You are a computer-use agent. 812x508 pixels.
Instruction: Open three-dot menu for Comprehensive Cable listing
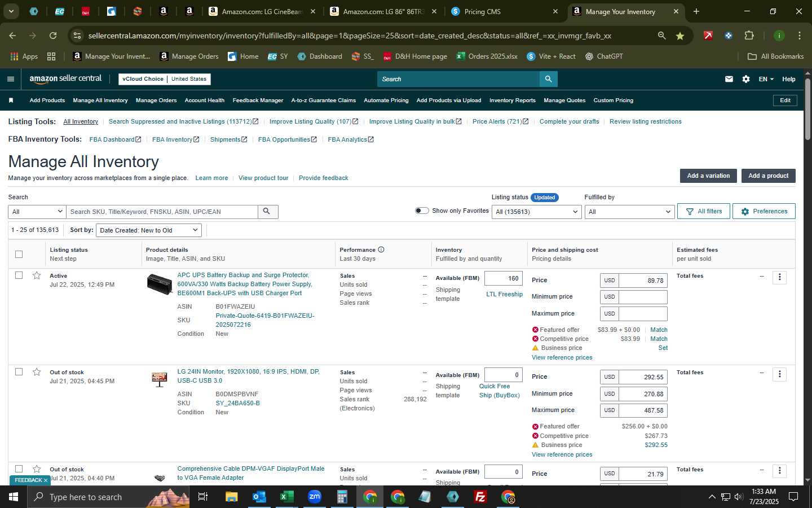[779, 471]
